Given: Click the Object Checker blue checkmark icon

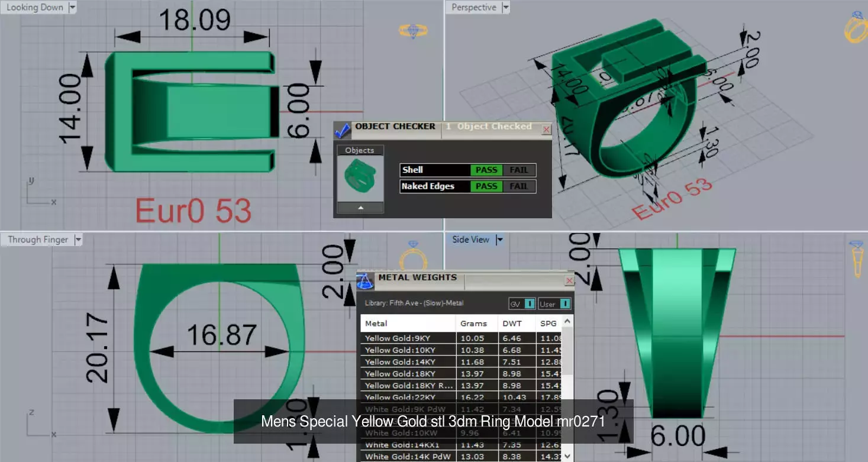Looking at the screenshot, I should (x=343, y=130).
